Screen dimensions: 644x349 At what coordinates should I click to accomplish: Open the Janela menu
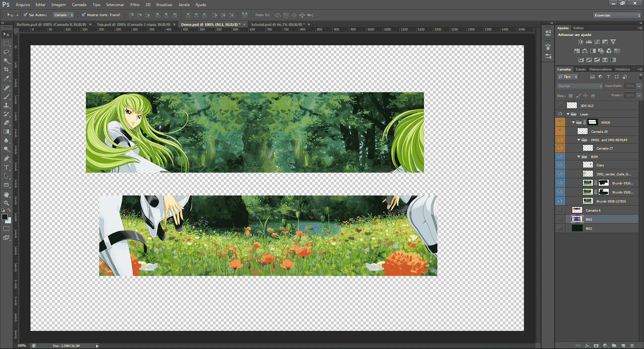184,5
